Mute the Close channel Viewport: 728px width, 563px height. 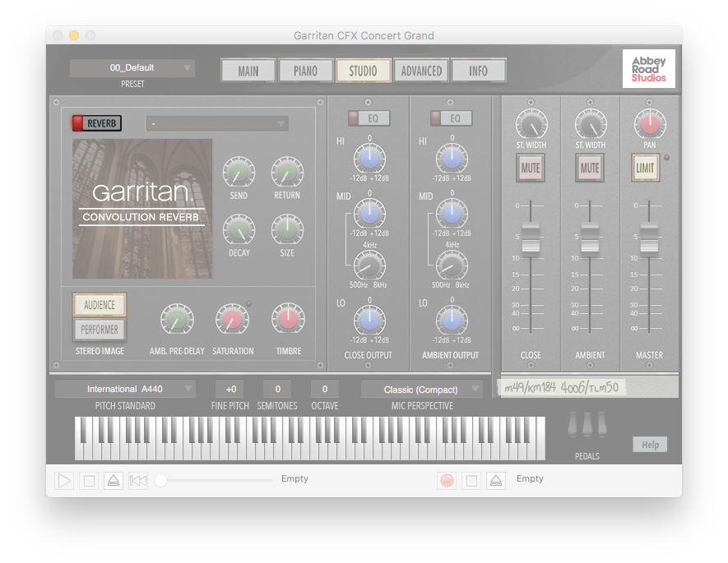531,168
